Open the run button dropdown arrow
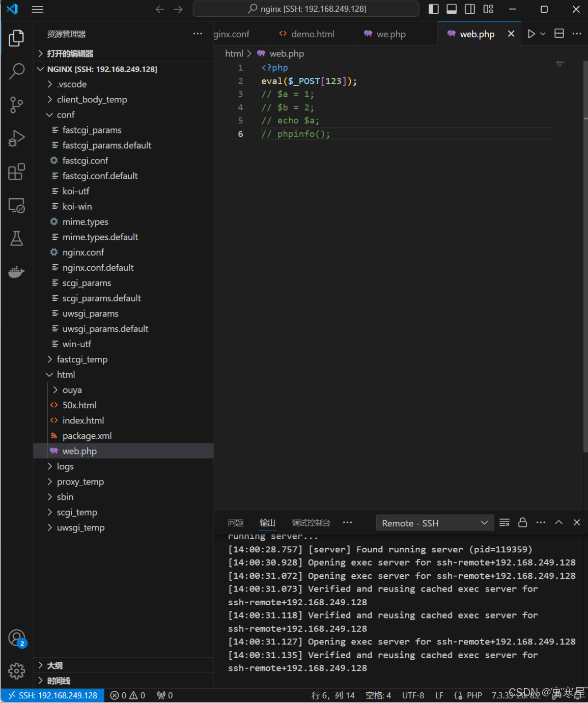 (x=543, y=34)
